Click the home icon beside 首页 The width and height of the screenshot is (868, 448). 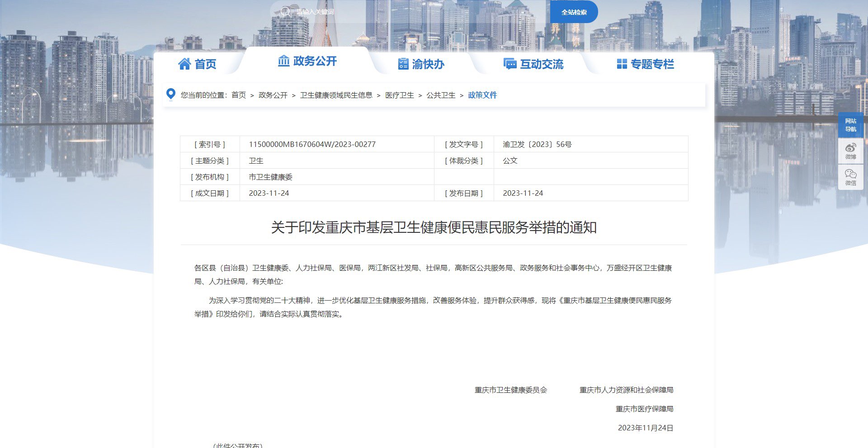184,64
